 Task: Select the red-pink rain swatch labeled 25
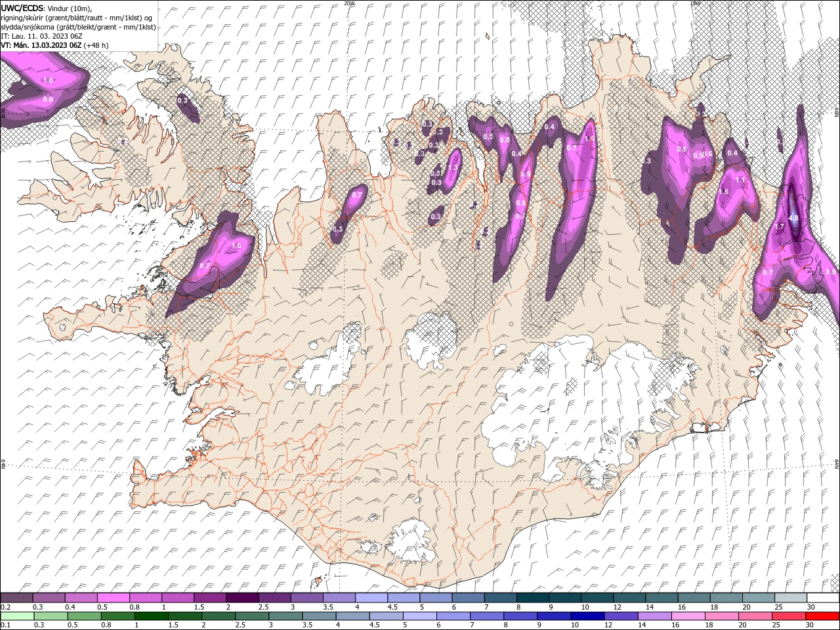coord(788,616)
